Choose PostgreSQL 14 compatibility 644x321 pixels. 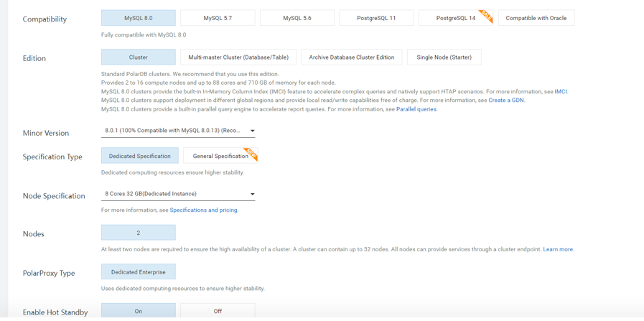(456, 18)
